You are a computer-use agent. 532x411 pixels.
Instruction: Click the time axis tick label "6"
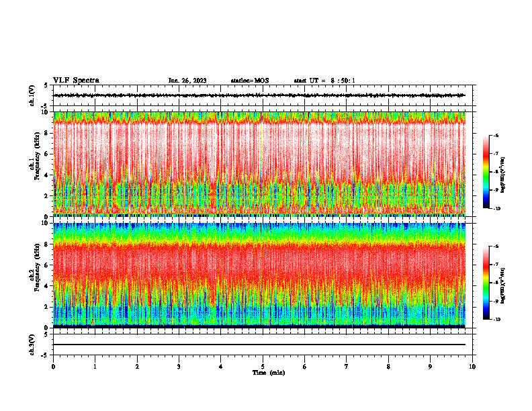pos(305,367)
